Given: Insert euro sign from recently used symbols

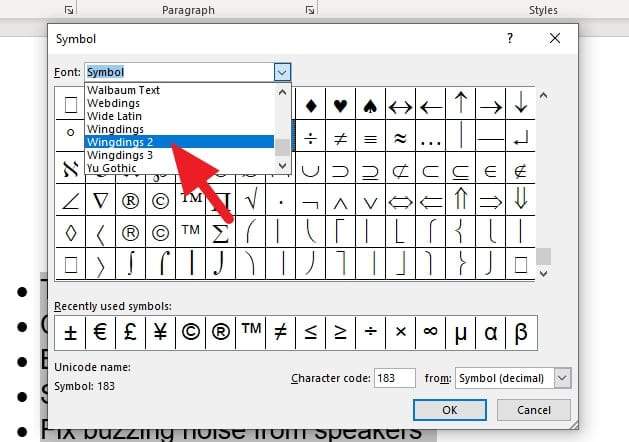Looking at the screenshot, I should 101,333.
